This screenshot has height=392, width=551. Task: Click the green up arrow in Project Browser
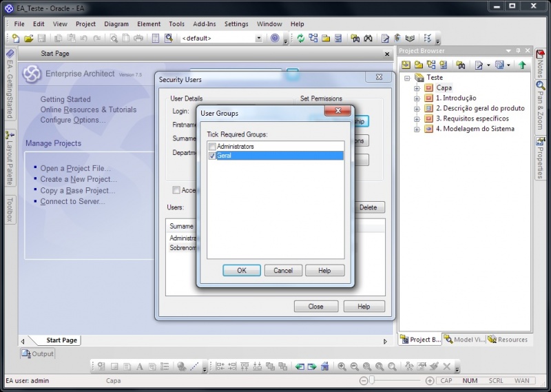tap(522, 65)
